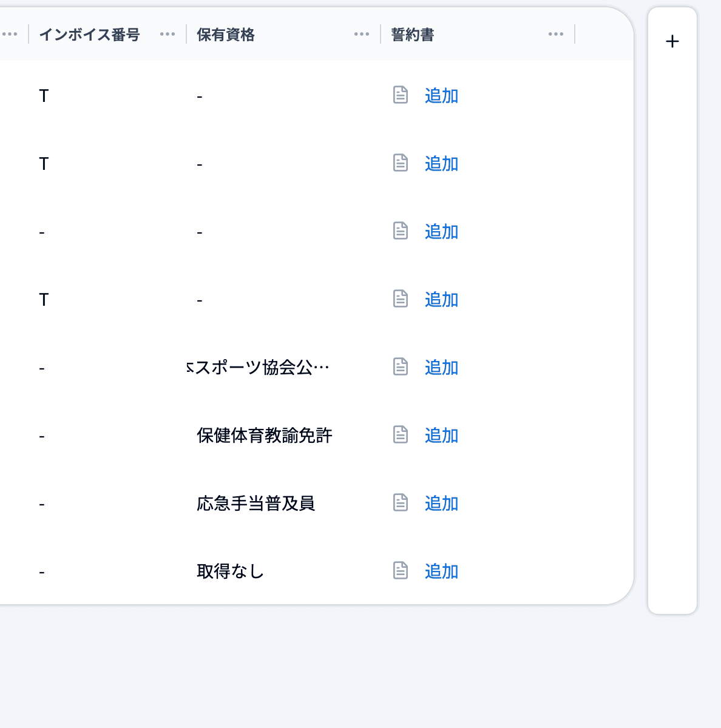Viewport: 721px width, 728px height.
Task: Click 追加 in the row with dash invoice and dash qualification
Action: pos(441,232)
